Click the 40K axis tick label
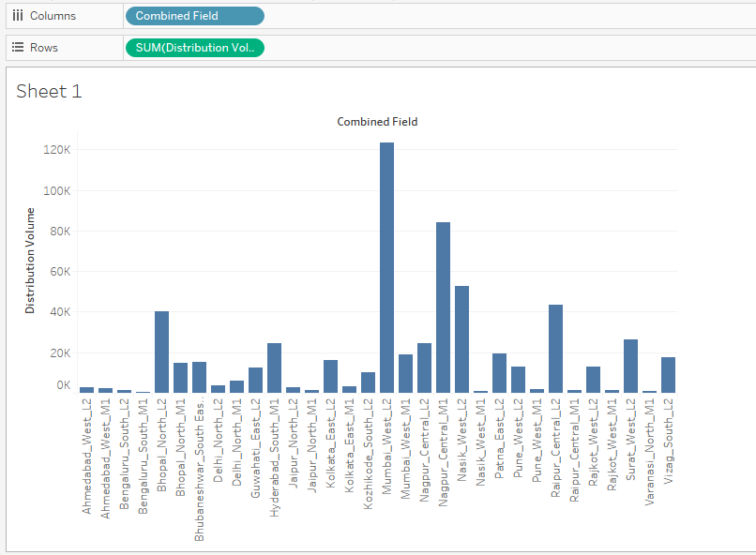Screen dimensions: 756x555 point(60,312)
